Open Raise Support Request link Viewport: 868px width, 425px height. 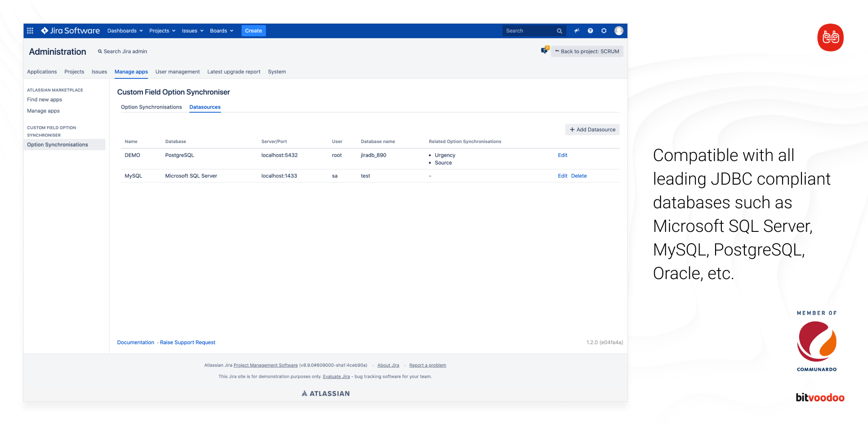click(187, 342)
